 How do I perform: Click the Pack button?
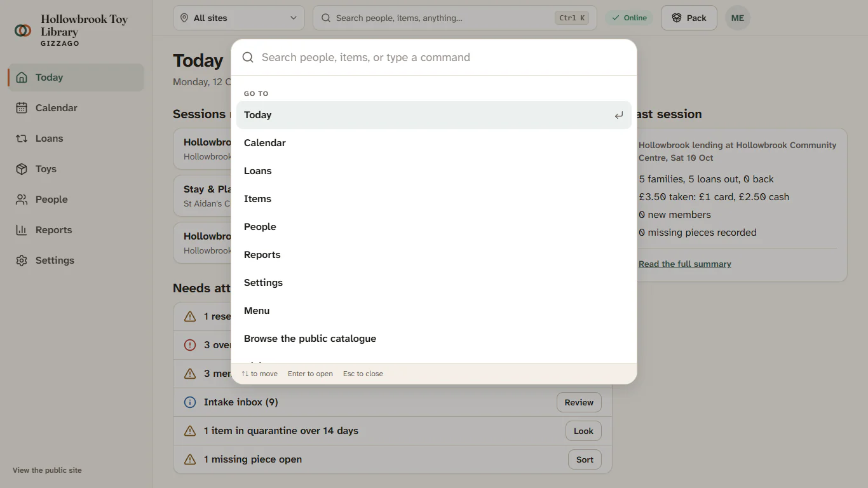(x=689, y=18)
